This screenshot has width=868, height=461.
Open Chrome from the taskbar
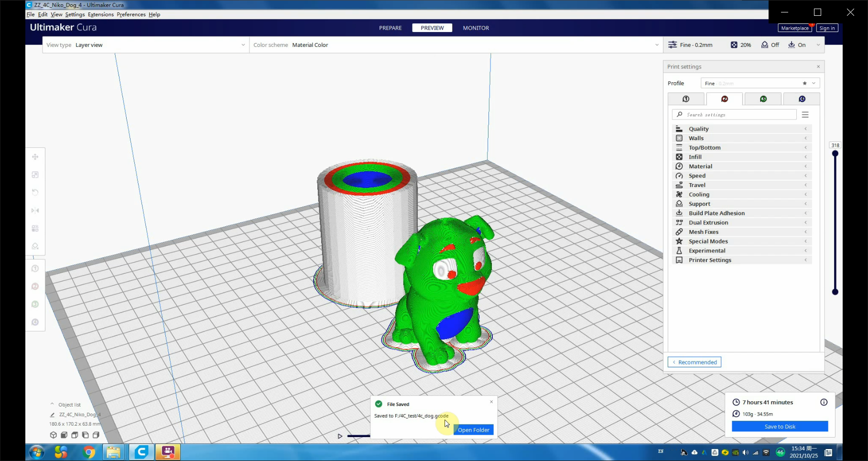point(89,452)
